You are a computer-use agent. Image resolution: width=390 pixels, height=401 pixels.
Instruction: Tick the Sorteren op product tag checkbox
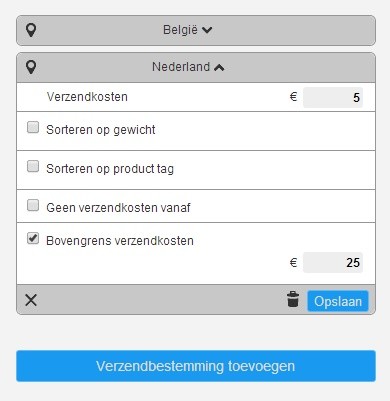pyautogui.click(x=33, y=166)
